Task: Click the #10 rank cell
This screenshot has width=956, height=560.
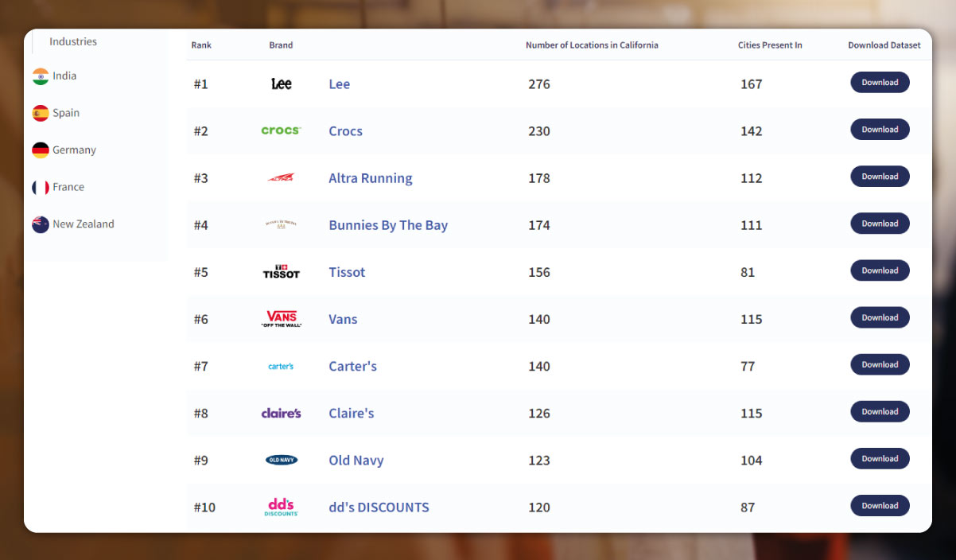Action: coord(204,507)
